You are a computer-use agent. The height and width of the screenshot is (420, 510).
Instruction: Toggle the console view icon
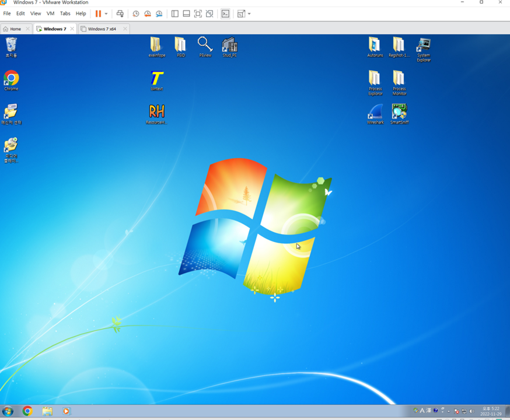coord(225,13)
